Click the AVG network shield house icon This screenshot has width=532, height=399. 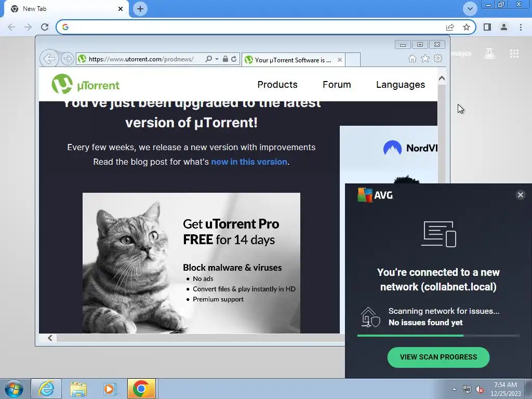tap(370, 317)
